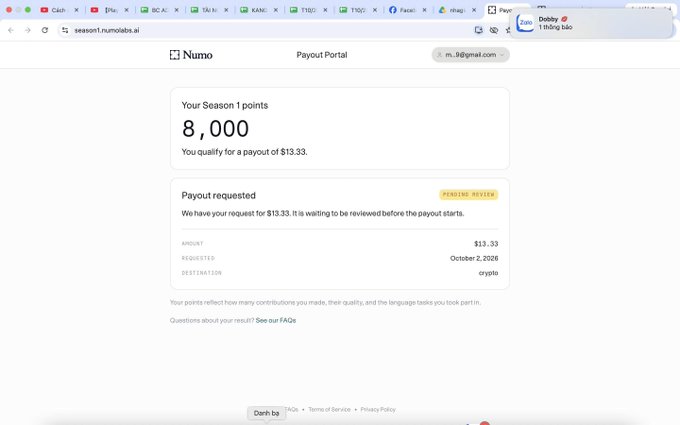Screen dimensions: 680x425
Task: Close the 'Cách' YouTube tab
Action: (76, 10)
